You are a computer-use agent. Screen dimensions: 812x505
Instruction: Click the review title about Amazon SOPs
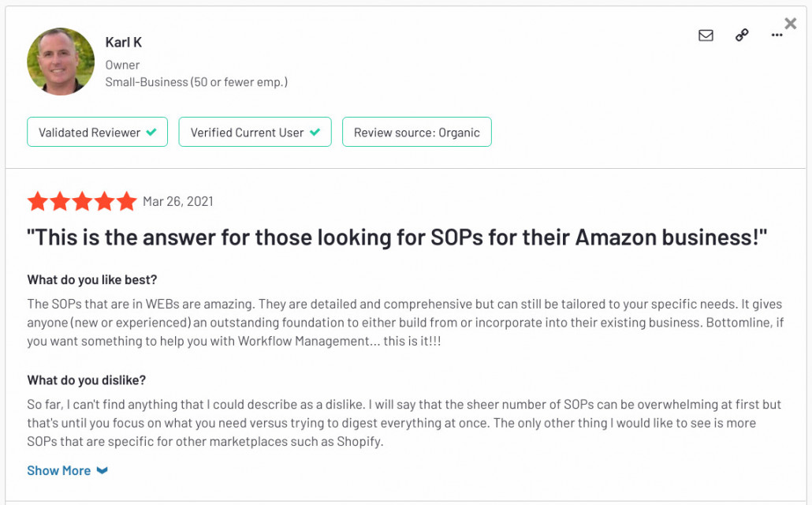397,238
